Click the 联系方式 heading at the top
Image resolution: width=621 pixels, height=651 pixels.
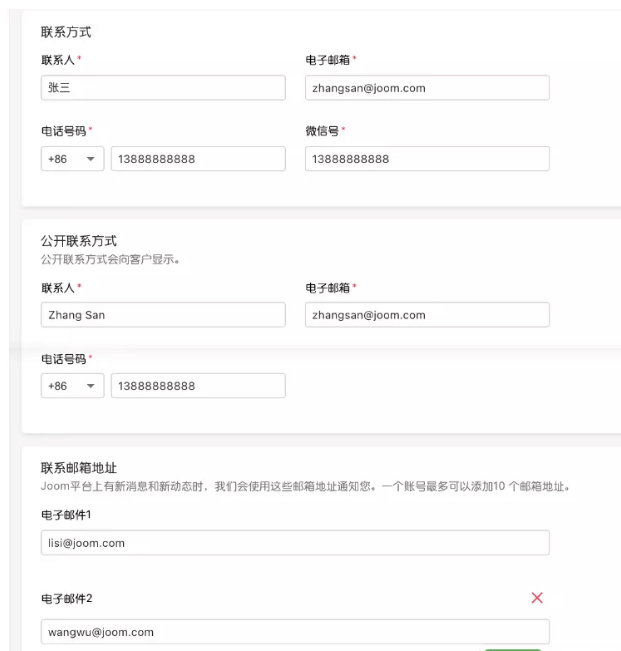pyautogui.click(x=66, y=32)
